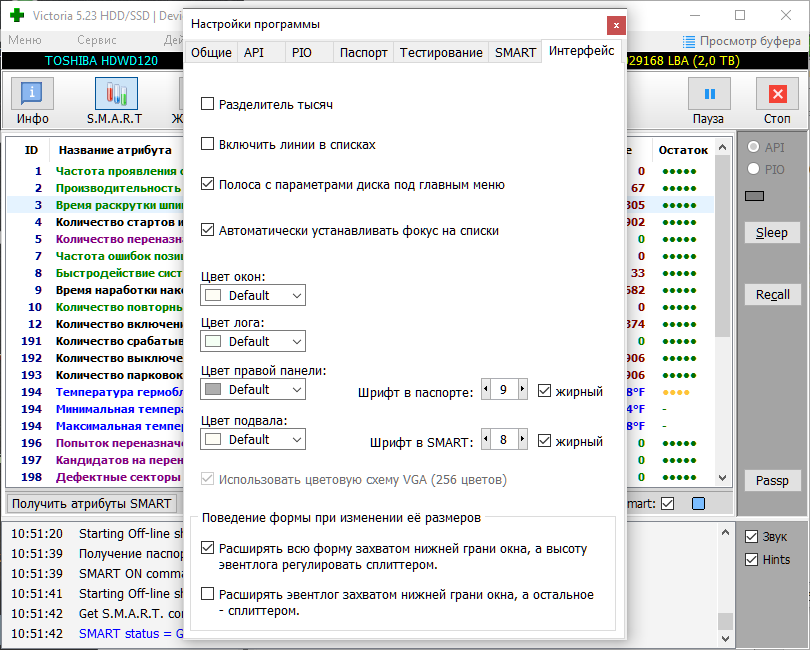
Task: Click Шрифт в SMART value field 8
Action: coord(504,439)
